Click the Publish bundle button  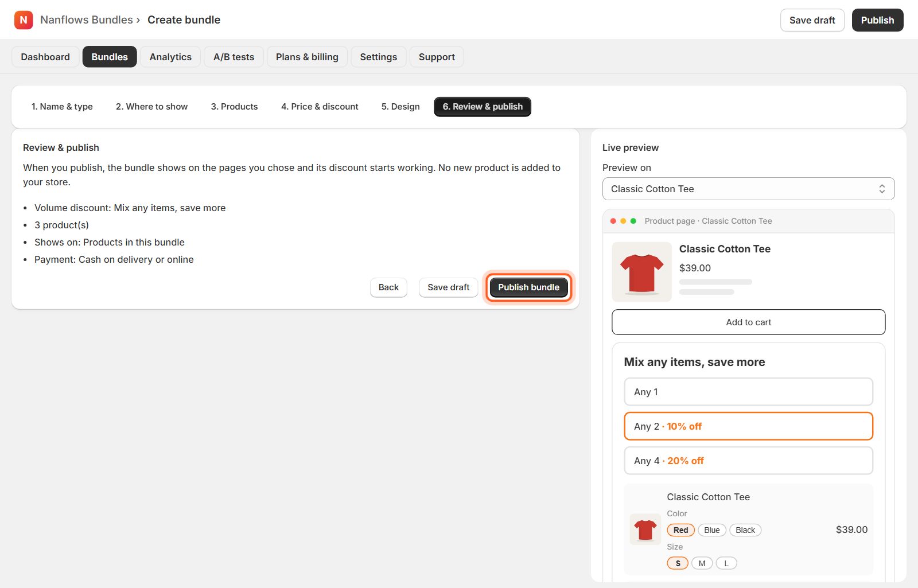[528, 287]
